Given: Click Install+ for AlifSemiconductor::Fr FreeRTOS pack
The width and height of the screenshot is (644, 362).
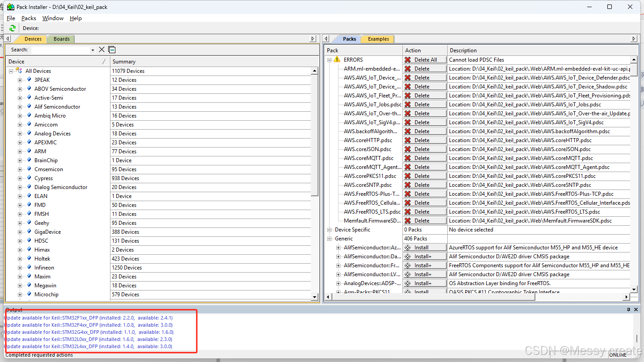Looking at the screenshot, I should tap(425, 265).
